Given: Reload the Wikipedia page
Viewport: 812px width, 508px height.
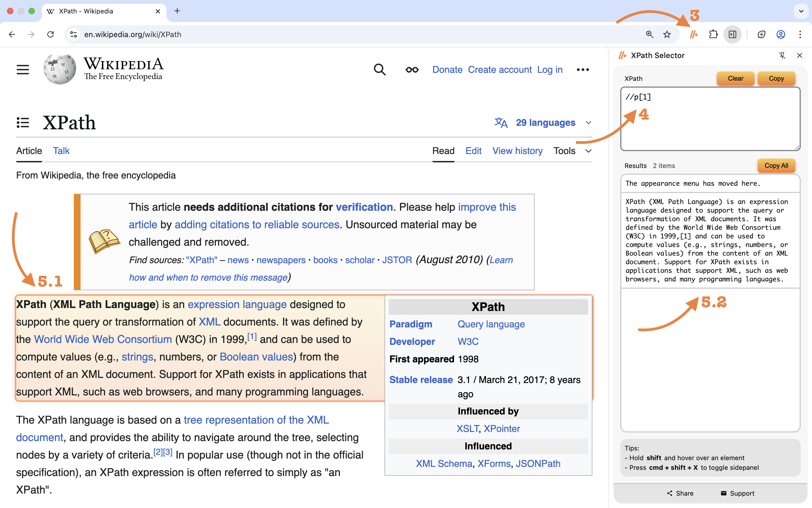Looking at the screenshot, I should tap(50, 34).
